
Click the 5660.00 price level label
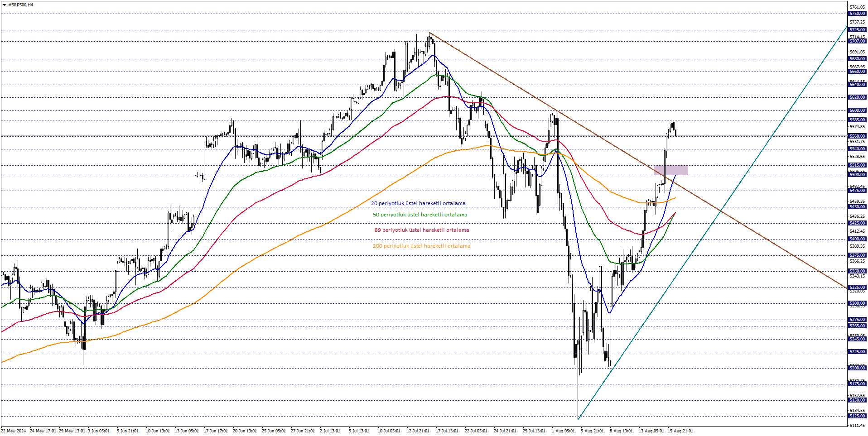(857, 72)
